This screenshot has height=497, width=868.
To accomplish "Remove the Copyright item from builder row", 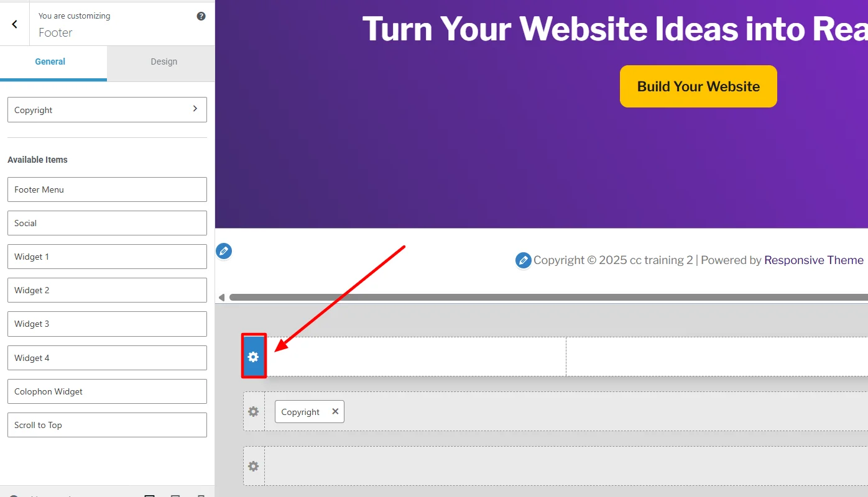I will 335,411.
